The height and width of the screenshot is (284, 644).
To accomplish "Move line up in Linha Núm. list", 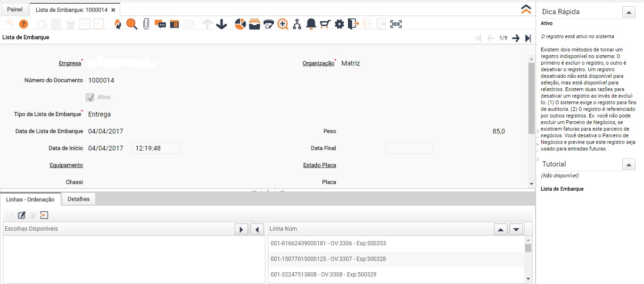I will 501,229.
